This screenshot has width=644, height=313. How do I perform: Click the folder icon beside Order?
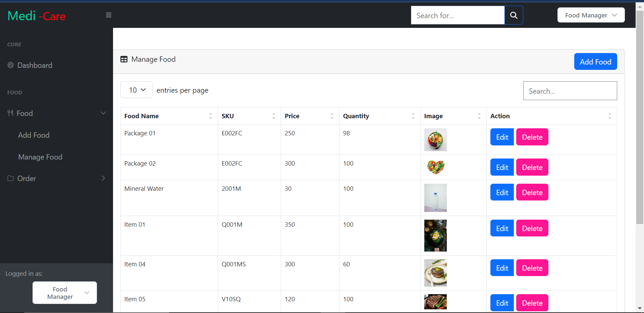coord(10,178)
